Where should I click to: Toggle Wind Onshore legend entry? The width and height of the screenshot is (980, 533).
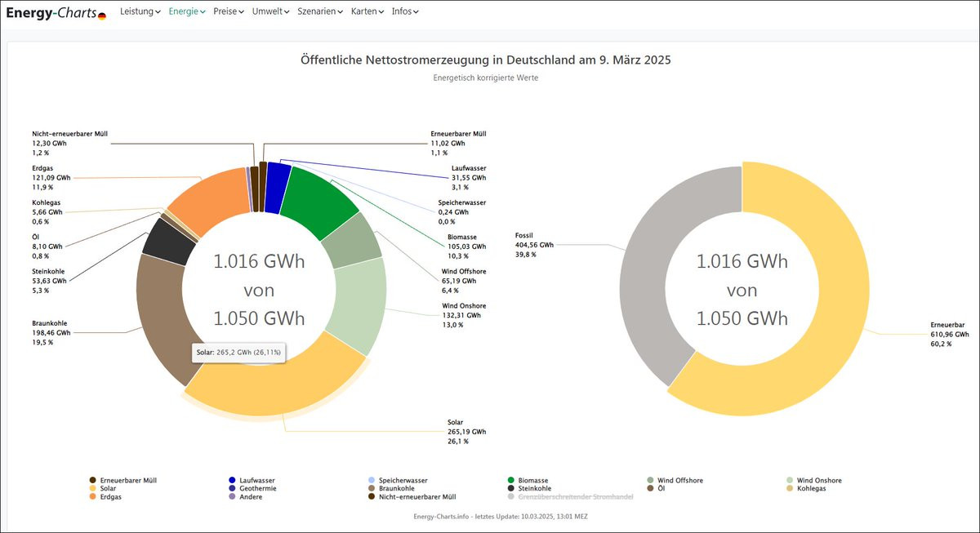pos(818,481)
